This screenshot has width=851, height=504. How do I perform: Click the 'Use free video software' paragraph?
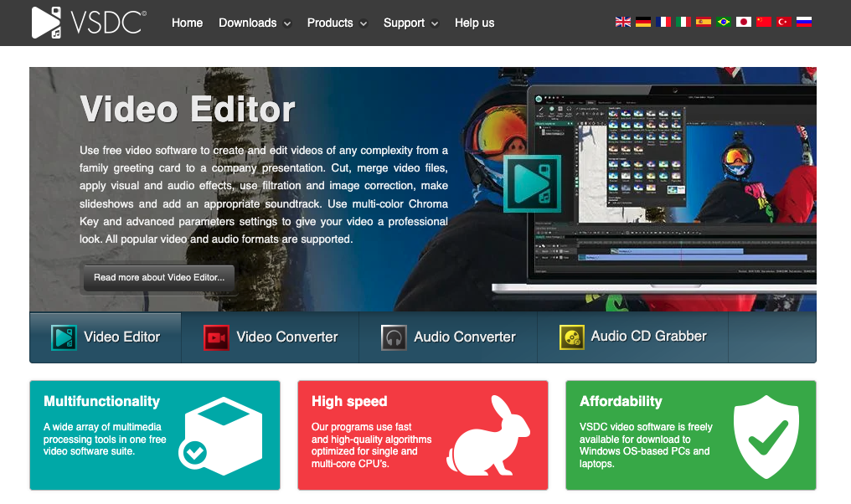[264, 195]
